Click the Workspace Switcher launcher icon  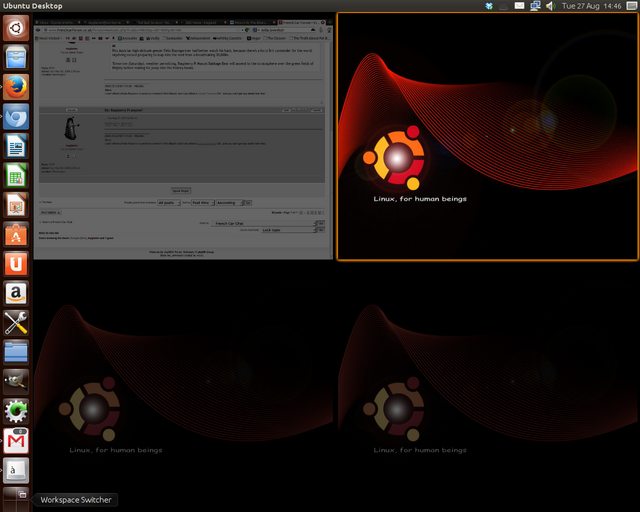(x=16, y=499)
